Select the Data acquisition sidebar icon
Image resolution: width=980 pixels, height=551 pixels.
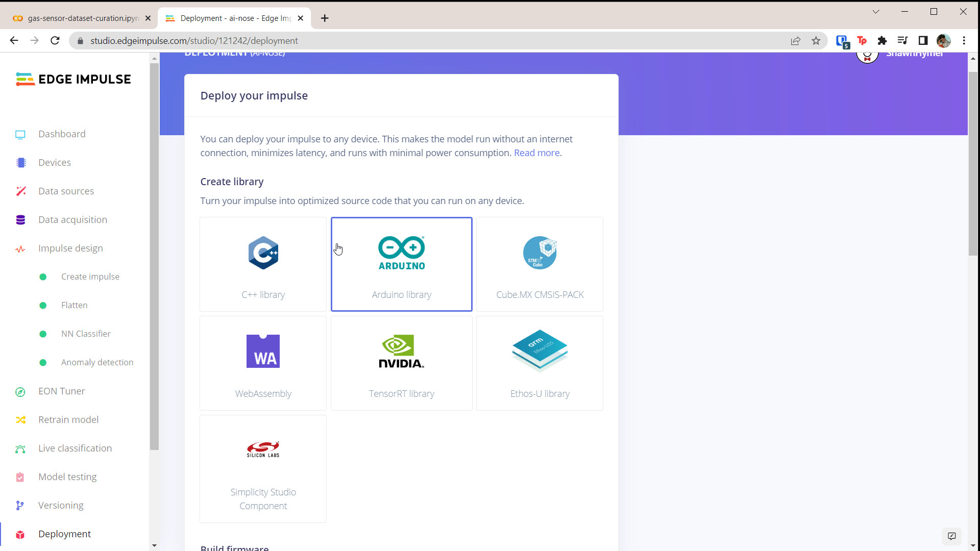(x=20, y=219)
